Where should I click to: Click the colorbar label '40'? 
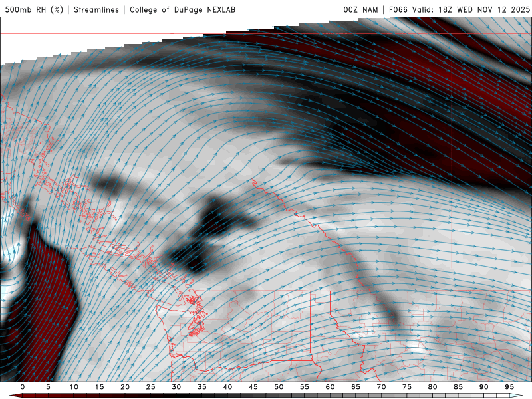(x=227, y=387)
